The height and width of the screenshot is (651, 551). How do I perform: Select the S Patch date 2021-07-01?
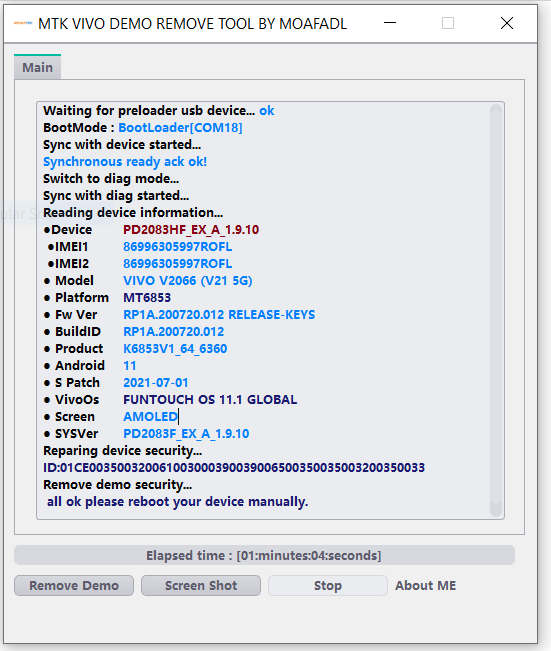click(156, 383)
